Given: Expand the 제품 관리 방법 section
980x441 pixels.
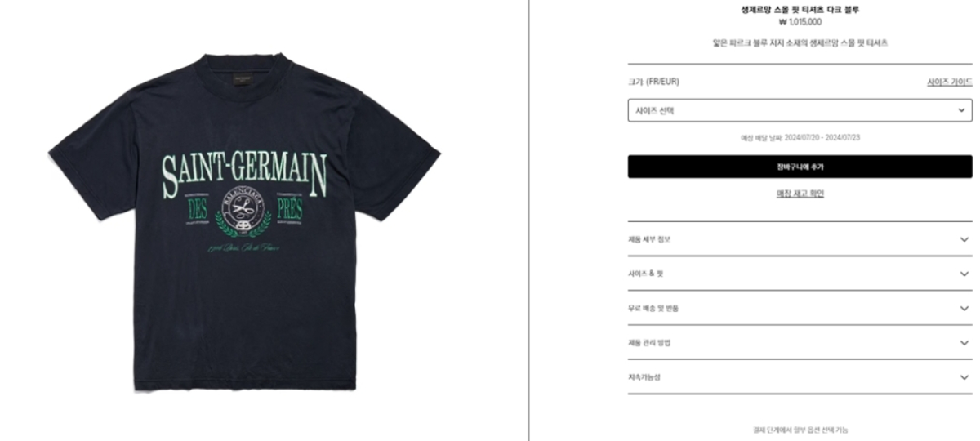Looking at the screenshot, I should 800,343.
